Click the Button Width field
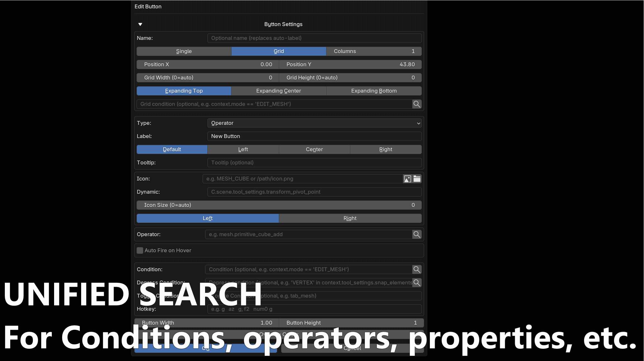Viewport: 644px width, 361px height. 207,323
